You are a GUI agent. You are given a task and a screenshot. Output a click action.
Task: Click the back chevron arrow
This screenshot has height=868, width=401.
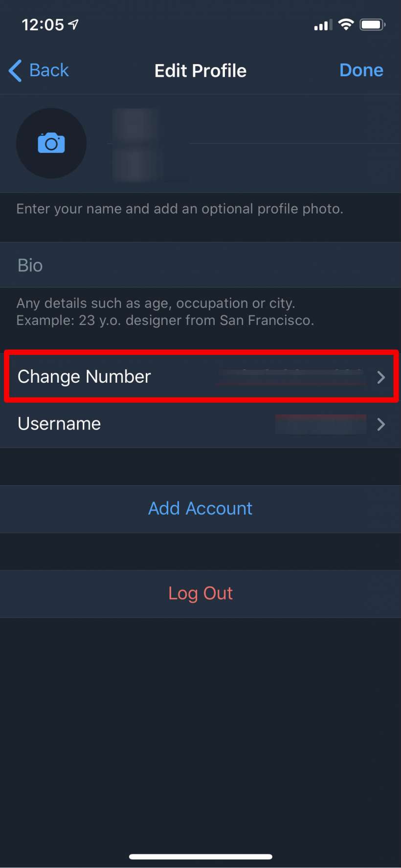(x=15, y=70)
